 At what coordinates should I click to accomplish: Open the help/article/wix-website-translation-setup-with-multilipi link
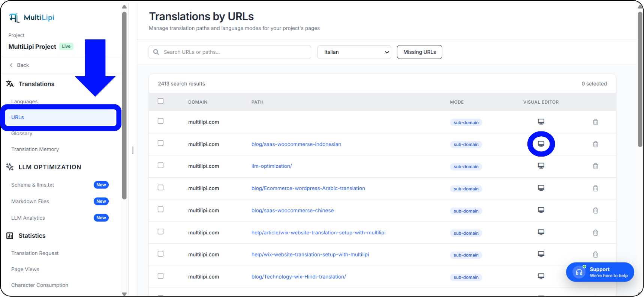318,232
